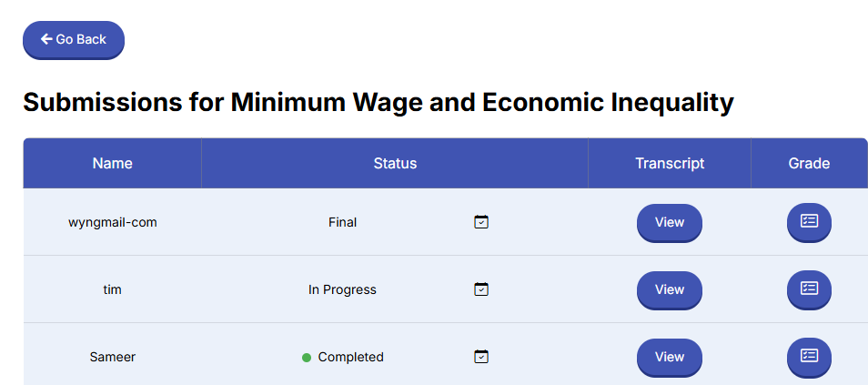
Task: Click the green Completed status dot
Action: (x=306, y=358)
